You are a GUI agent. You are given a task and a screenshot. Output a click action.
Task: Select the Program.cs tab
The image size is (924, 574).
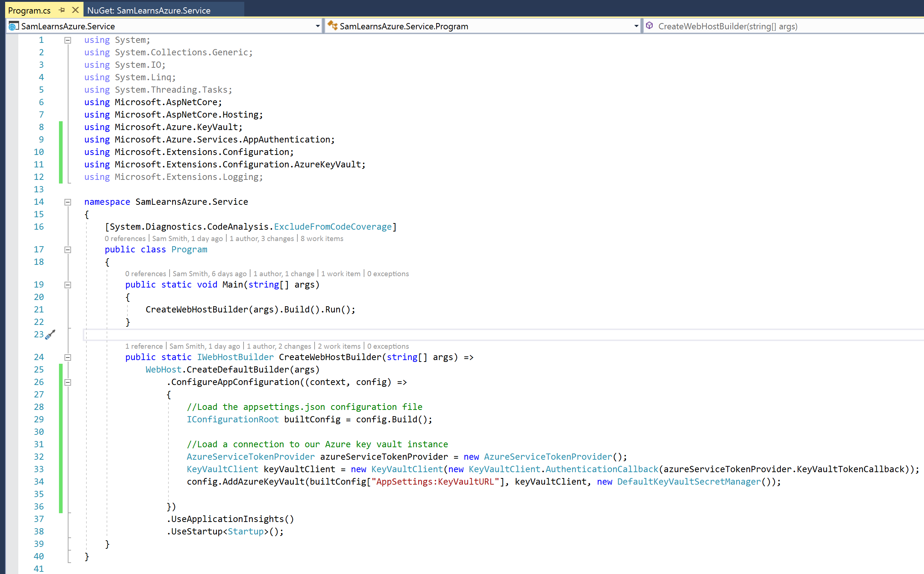(x=29, y=11)
